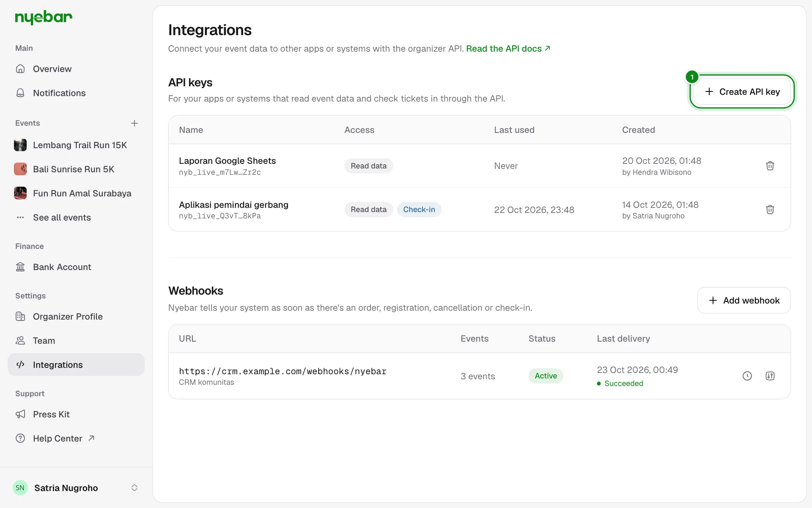Click the webhook URL crm.example.com
812x508 pixels.
283,371
